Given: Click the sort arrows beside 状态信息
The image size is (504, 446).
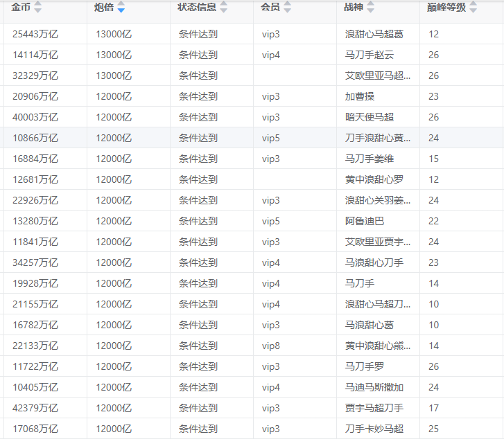Looking at the screenshot, I should tap(225, 8).
